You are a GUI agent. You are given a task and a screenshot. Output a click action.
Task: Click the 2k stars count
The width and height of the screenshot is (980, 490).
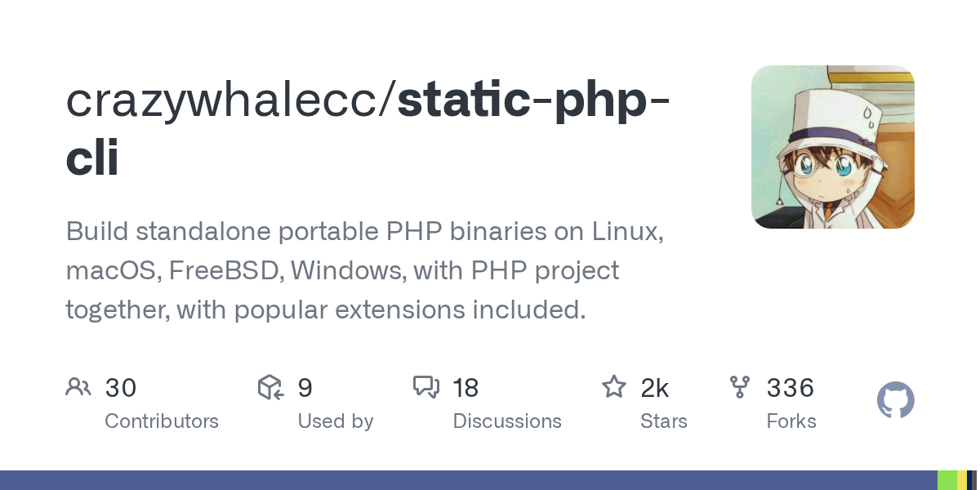[655, 388]
